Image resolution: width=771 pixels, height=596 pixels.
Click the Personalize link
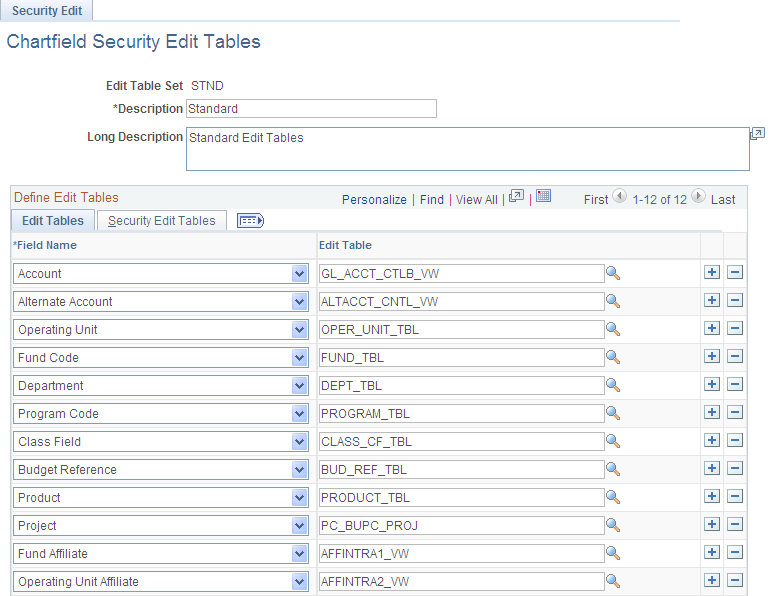(374, 200)
